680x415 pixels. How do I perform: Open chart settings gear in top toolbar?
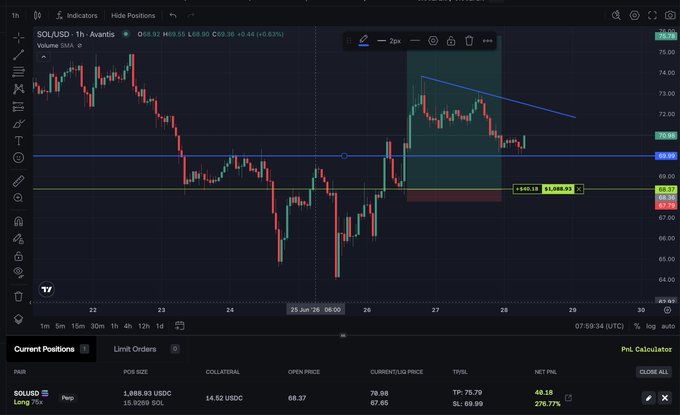pos(634,16)
